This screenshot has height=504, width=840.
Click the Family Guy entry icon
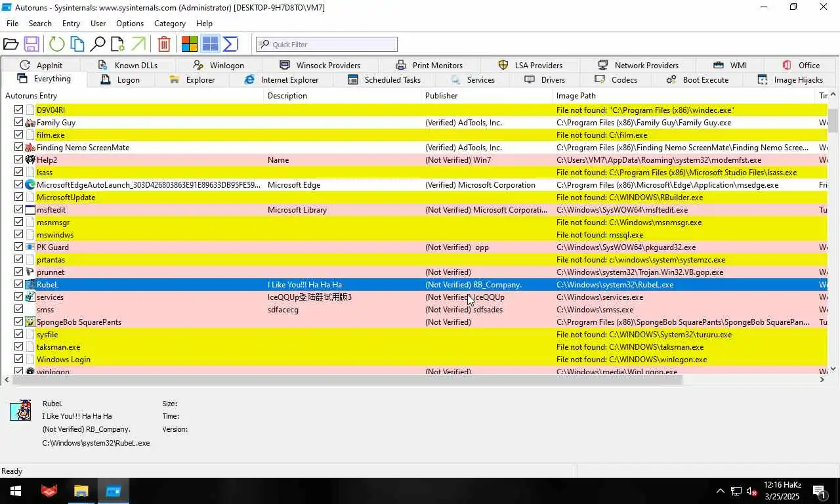pos(30,123)
